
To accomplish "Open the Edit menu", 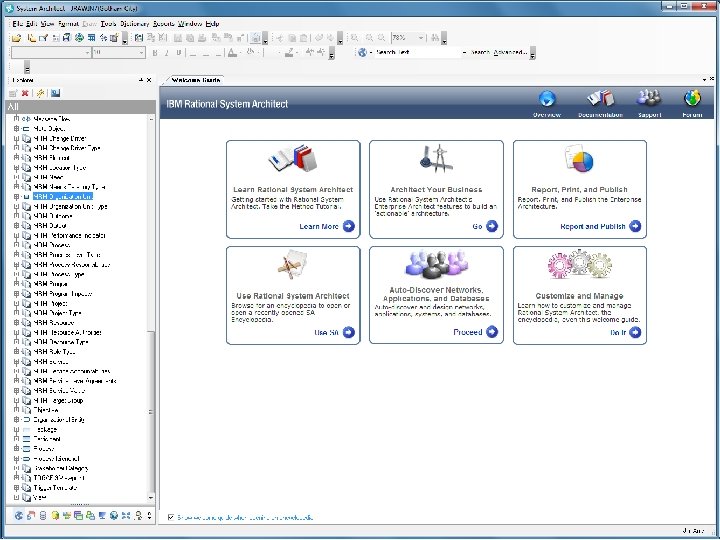I will (31, 23).
